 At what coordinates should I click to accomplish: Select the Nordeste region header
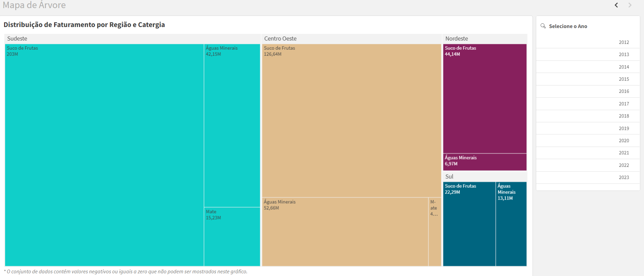pos(485,39)
